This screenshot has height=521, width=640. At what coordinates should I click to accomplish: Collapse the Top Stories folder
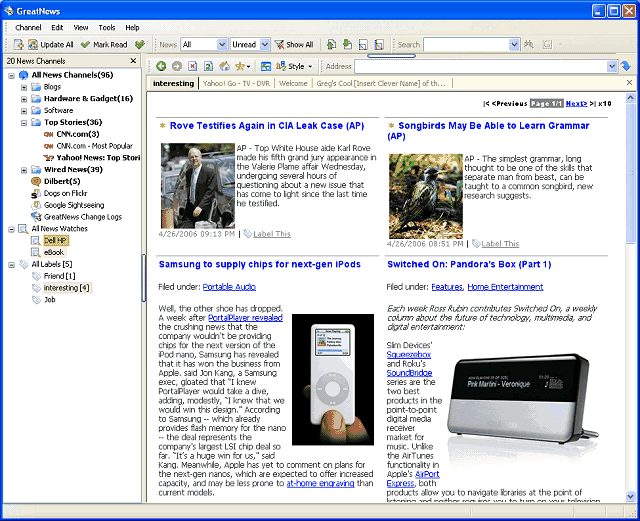[24, 123]
